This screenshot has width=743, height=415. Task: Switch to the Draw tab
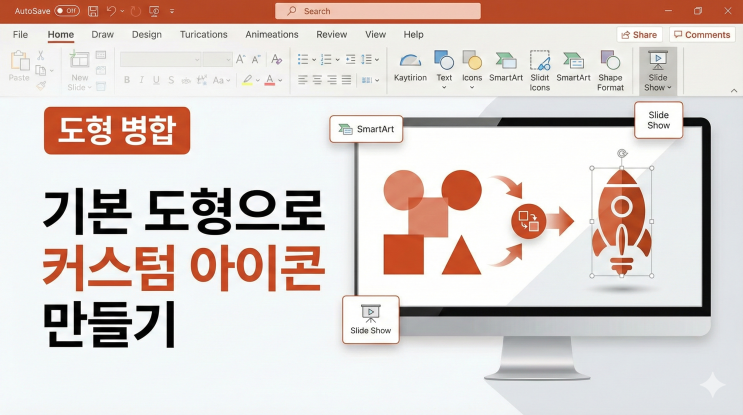pyautogui.click(x=102, y=35)
